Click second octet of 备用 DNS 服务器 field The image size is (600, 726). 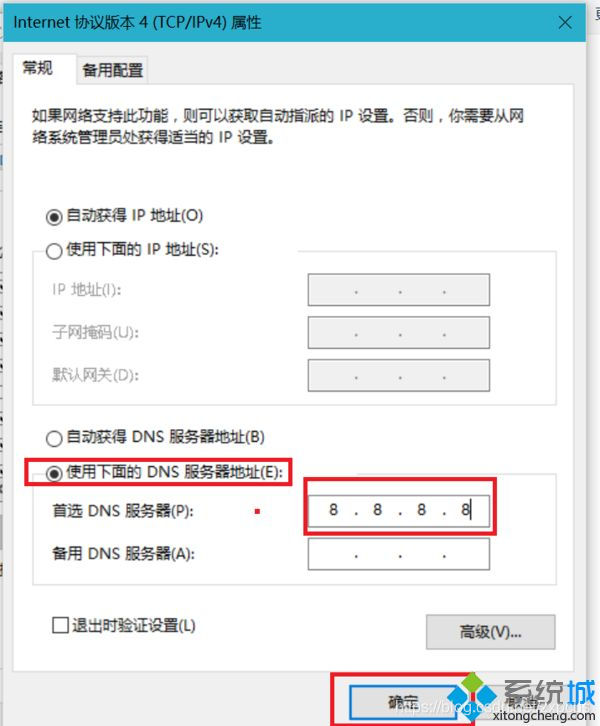point(377,554)
